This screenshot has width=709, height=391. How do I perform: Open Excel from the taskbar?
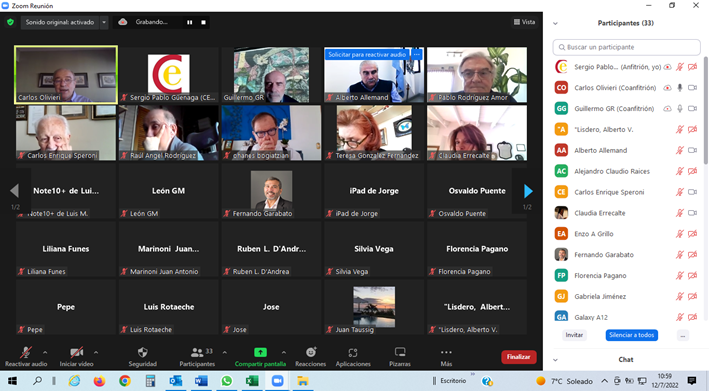251,381
